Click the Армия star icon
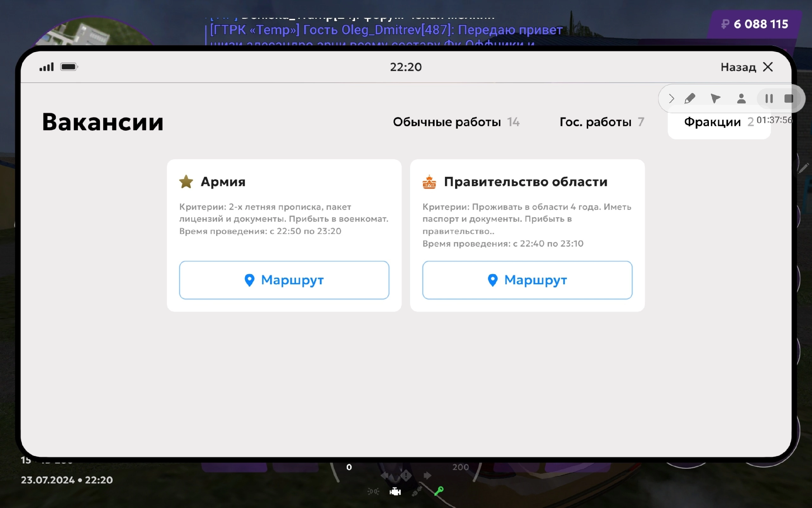This screenshot has height=508, width=812. click(x=186, y=182)
